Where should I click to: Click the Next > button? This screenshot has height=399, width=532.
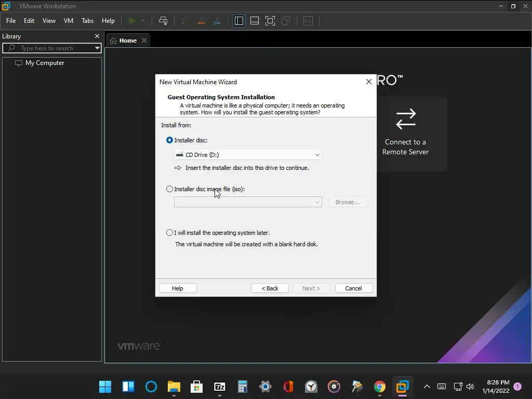click(x=311, y=288)
